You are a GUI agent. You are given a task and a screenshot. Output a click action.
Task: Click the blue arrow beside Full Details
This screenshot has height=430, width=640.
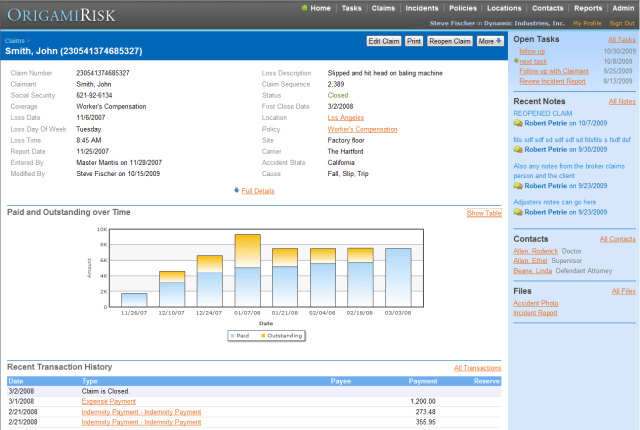(236, 190)
